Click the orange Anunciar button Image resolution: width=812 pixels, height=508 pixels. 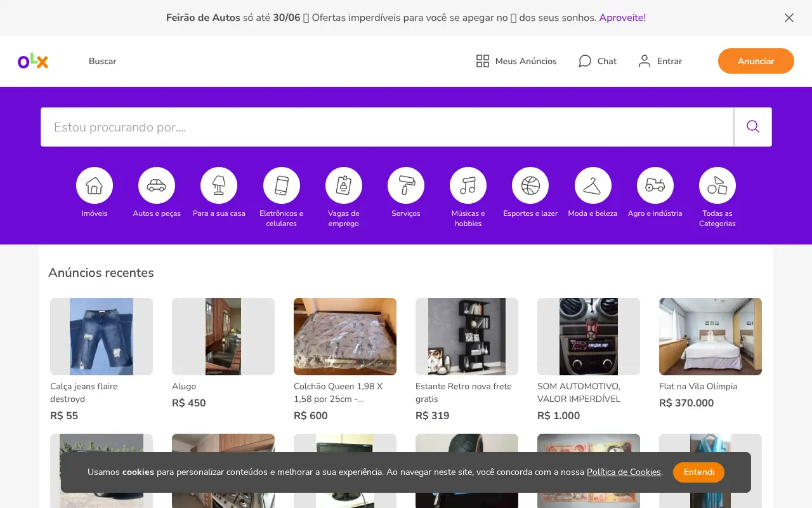[x=756, y=61]
